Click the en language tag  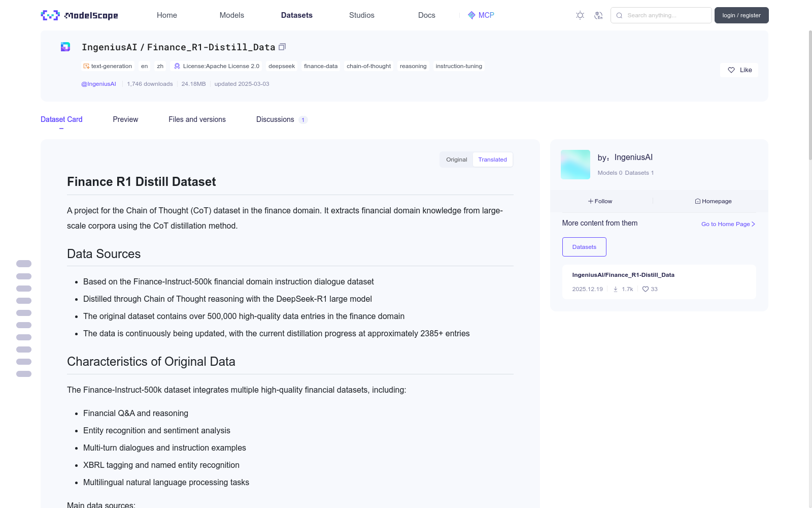145,66
